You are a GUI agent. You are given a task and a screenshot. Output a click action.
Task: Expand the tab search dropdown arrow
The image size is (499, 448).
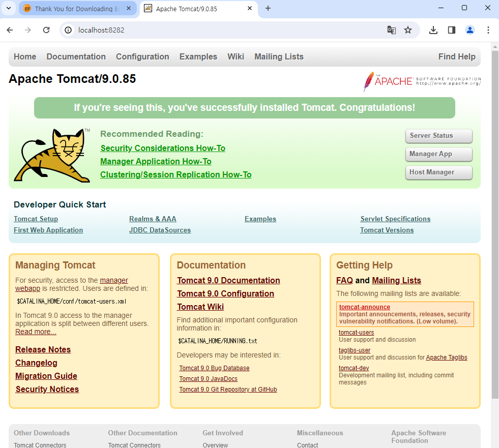[x=9, y=8]
